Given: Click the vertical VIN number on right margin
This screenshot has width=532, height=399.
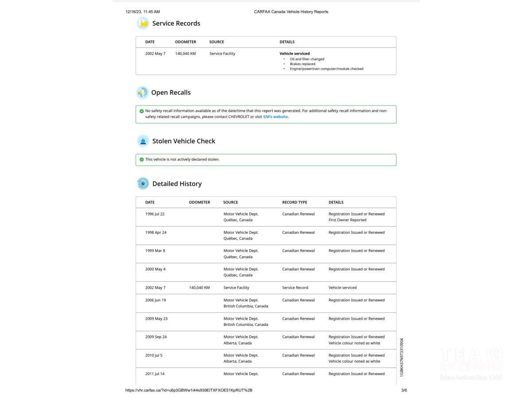Looking at the screenshot, I should (x=402, y=357).
